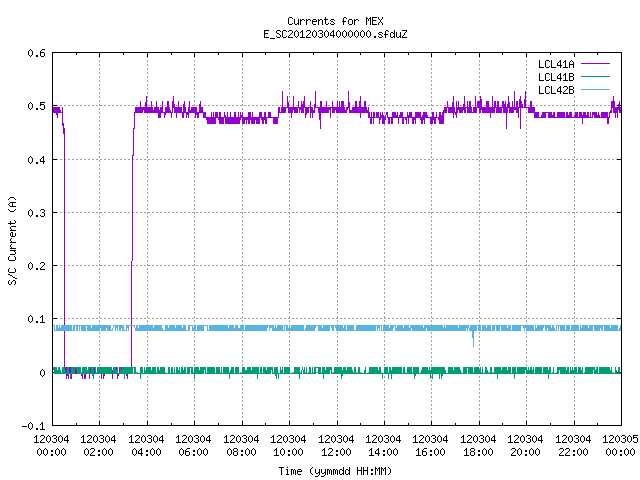Select the filename E_SC20120304000000.sfduZ subtitle
Image resolution: width=640 pixels, height=480 pixels.
[335, 34]
